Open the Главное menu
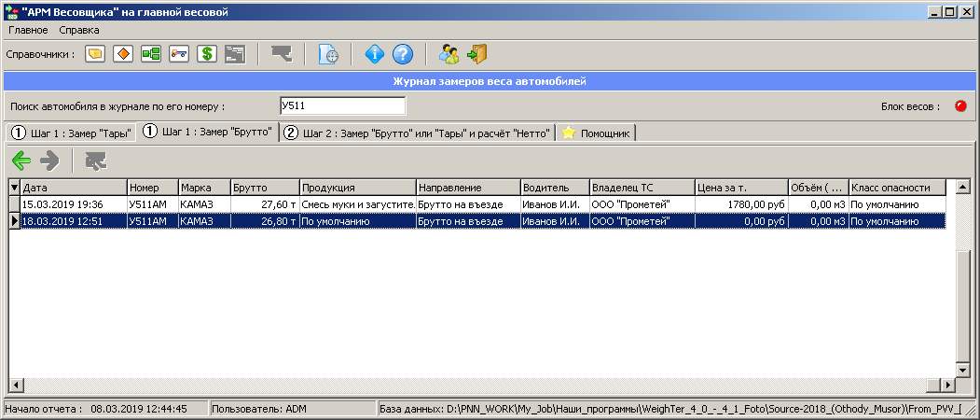The image size is (980, 420). (x=27, y=30)
